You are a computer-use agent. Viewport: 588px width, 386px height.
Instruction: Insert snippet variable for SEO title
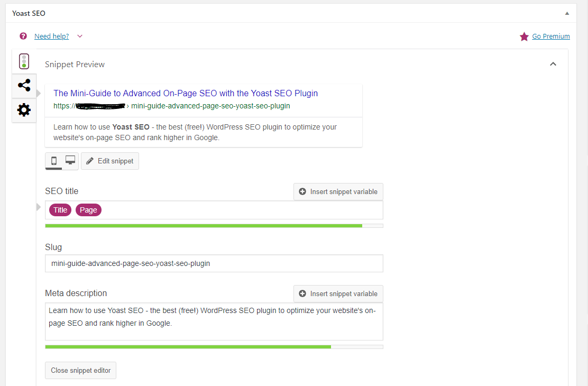point(338,192)
